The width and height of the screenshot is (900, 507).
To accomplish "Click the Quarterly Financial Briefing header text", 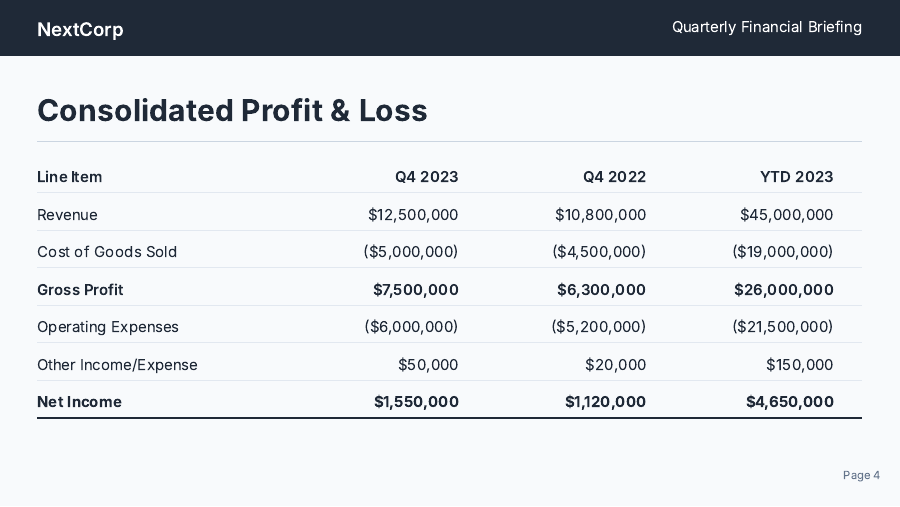I will click(x=766, y=27).
